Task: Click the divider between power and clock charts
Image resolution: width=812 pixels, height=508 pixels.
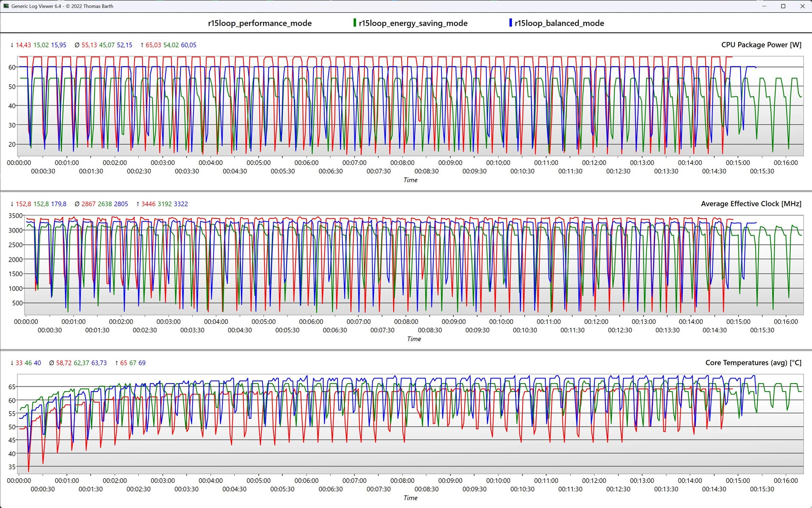Action: click(x=406, y=191)
